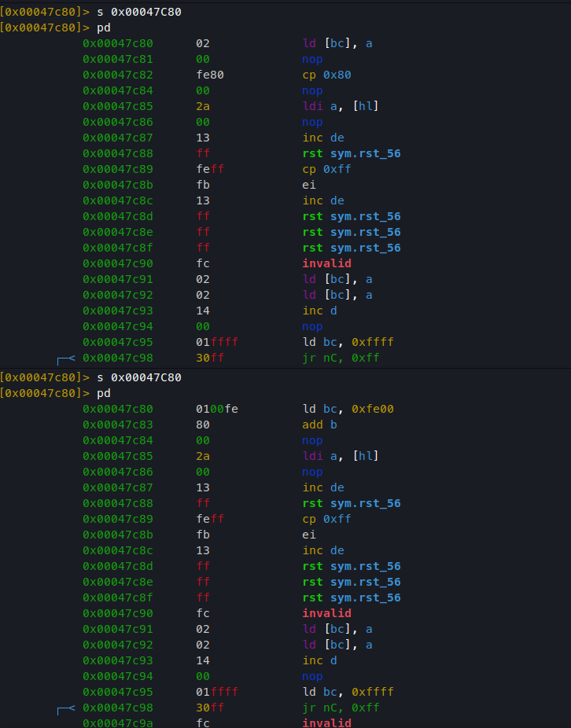Click the jump arrow in the second listing

tap(66, 709)
